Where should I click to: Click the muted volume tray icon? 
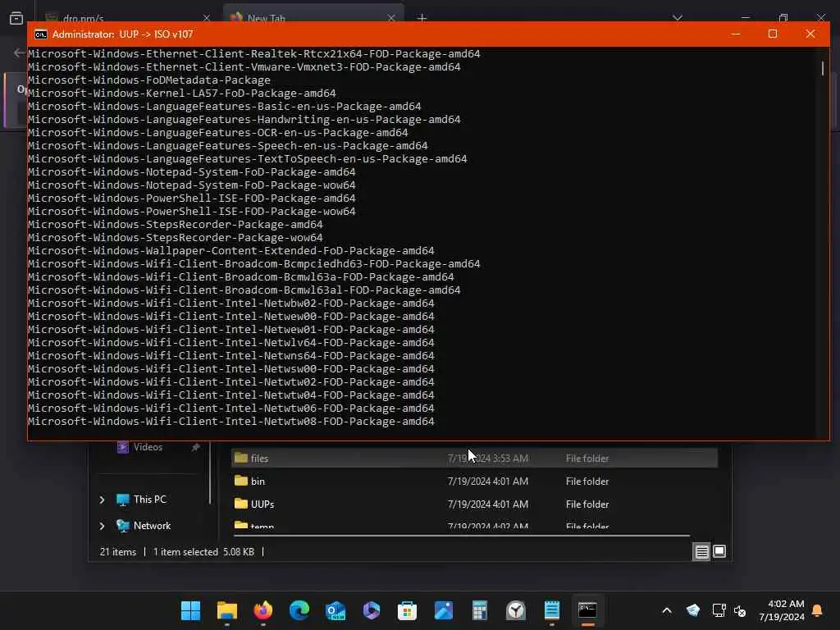click(740, 610)
